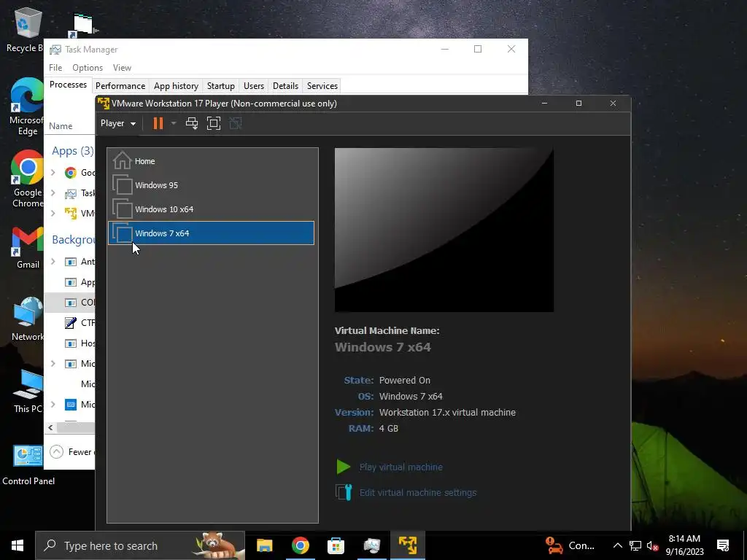
Task: Click the green play triangle icon
Action: point(344,467)
